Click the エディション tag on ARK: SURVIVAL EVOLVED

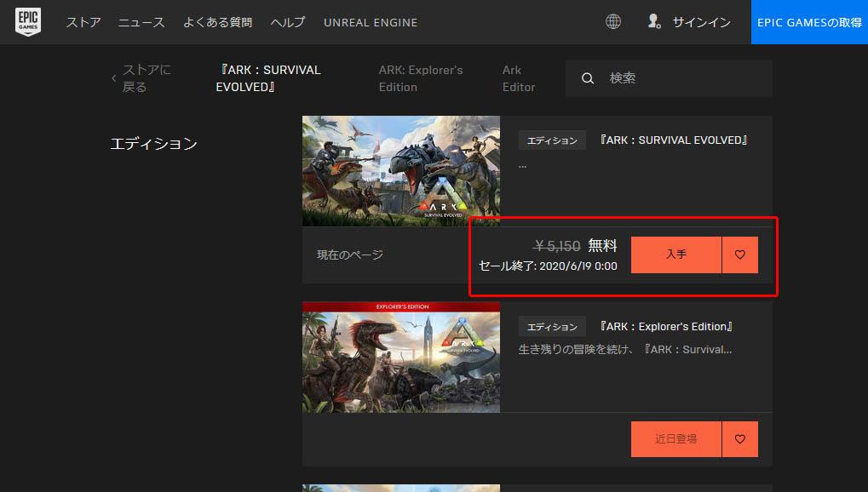[x=552, y=140]
